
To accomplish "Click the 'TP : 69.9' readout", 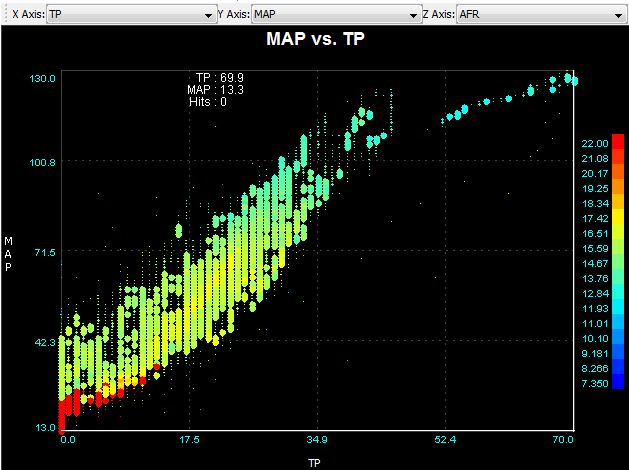I will click(x=219, y=77).
